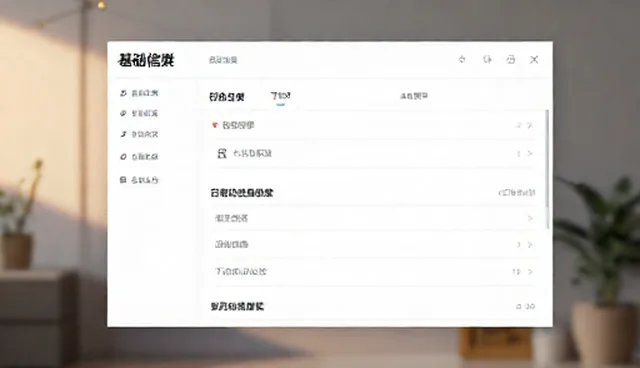The image size is (640, 368).
Task: Click the first header icon left of the close button
Action: tap(462, 60)
